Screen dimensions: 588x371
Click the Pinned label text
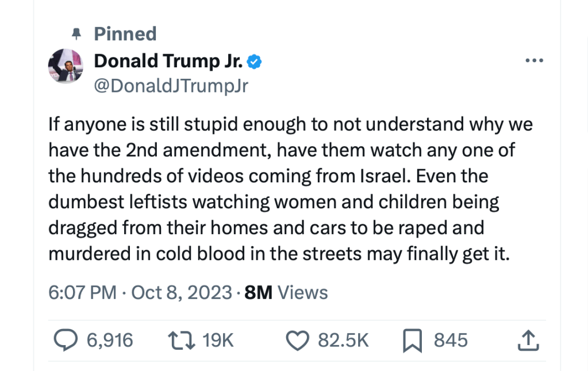point(125,34)
